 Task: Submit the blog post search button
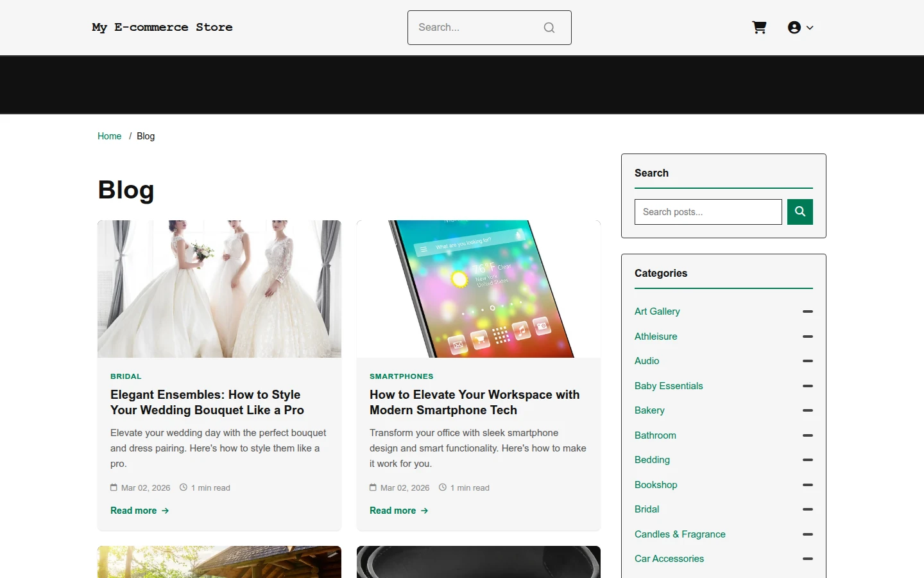pyautogui.click(x=800, y=212)
